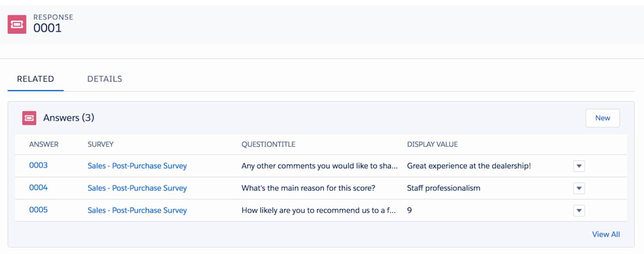Click the Answer column header

tap(44, 144)
